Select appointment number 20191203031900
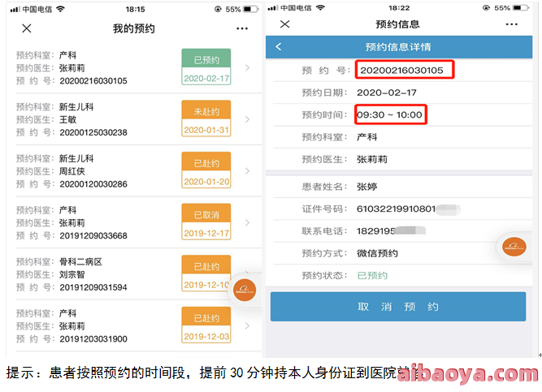The width and height of the screenshot is (542, 392). pos(93,339)
